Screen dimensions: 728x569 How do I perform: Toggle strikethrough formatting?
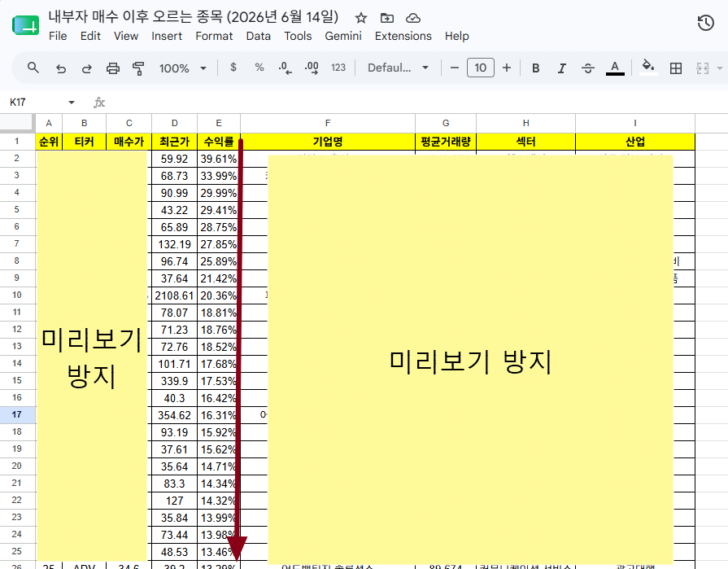pos(588,68)
